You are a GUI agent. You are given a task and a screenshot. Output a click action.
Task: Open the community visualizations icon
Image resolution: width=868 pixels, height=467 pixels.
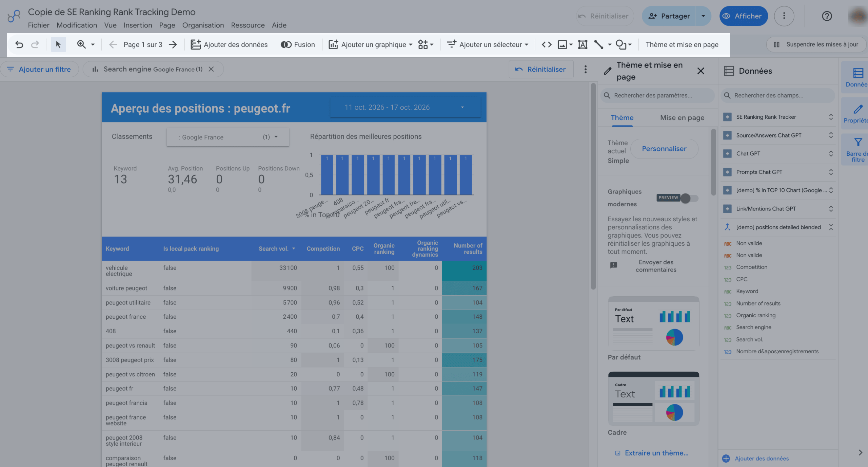click(x=423, y=44)
